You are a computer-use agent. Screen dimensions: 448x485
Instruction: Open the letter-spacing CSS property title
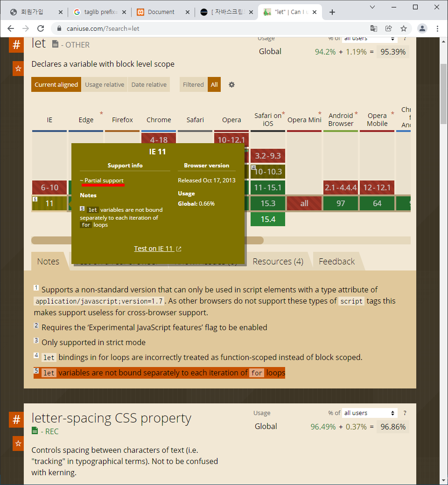(x=112, y=418)
